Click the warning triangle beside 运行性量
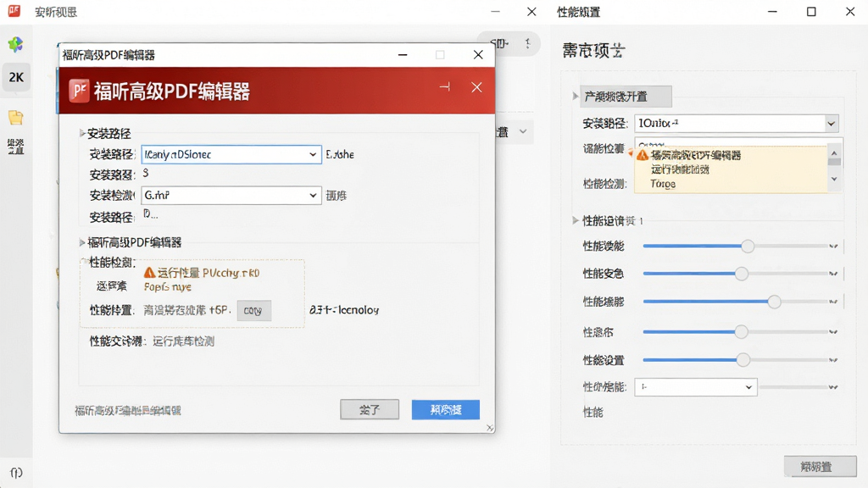 [x=149, y=273]
